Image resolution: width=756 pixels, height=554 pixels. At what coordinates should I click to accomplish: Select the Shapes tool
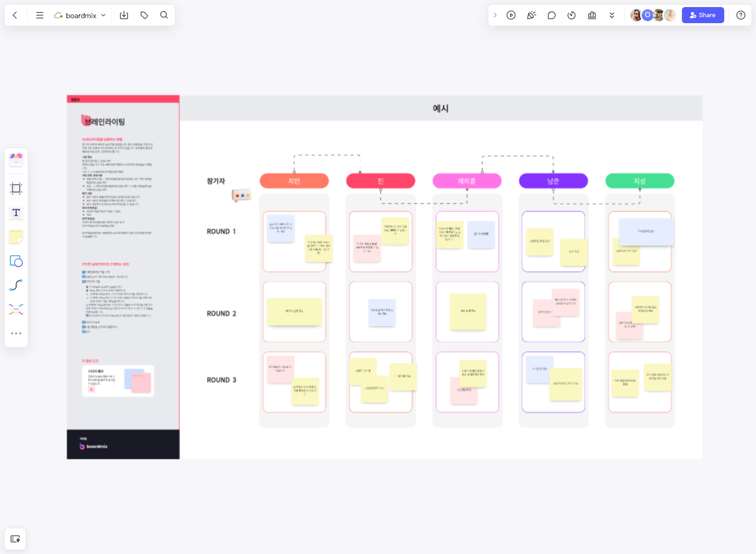(x=16, y=261)
